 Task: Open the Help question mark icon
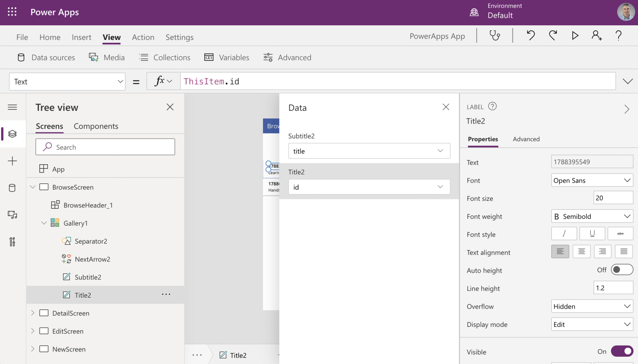pyautogui.click(x=619, y=36)
